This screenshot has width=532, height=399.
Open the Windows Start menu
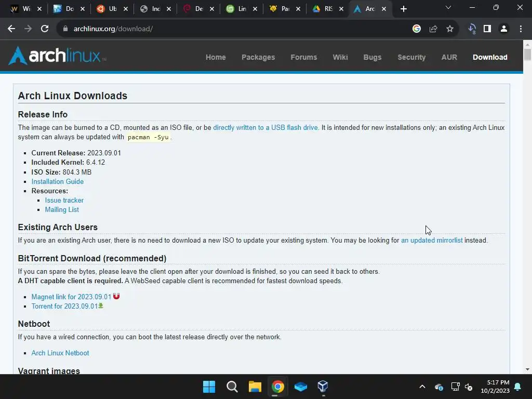pyautogui.click(x=209, y=387)
